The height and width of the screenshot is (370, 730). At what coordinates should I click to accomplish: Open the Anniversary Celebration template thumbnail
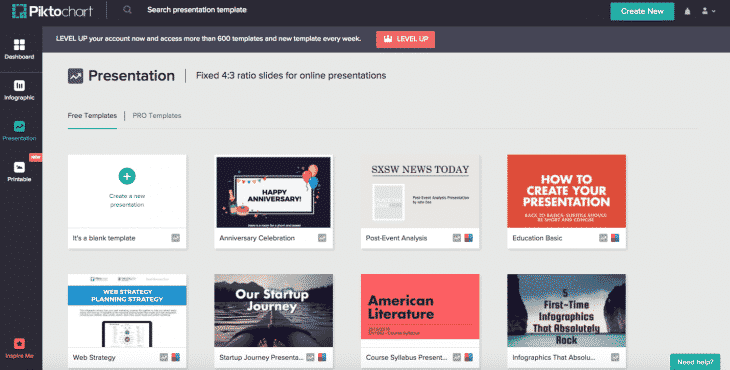273,192
